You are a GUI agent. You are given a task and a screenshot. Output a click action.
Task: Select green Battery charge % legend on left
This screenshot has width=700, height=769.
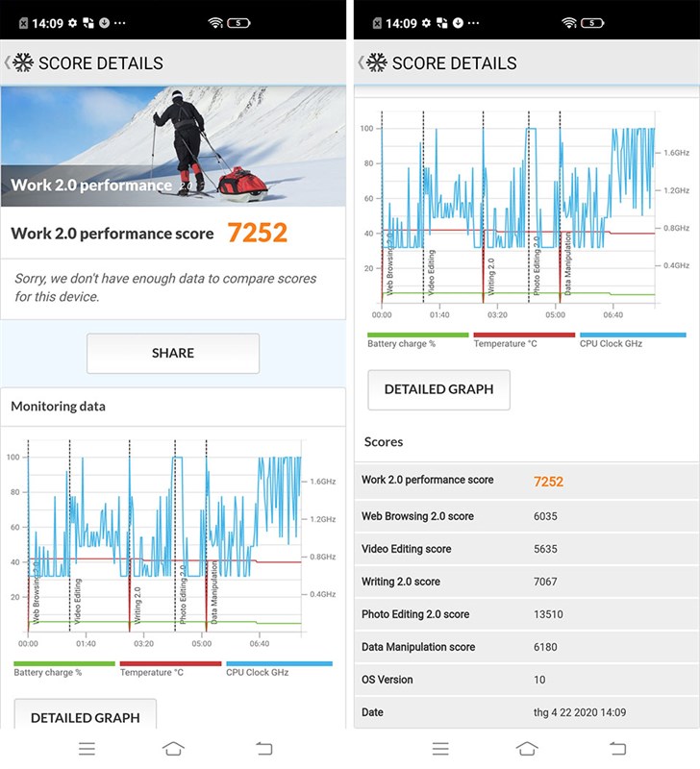[63, 669]
